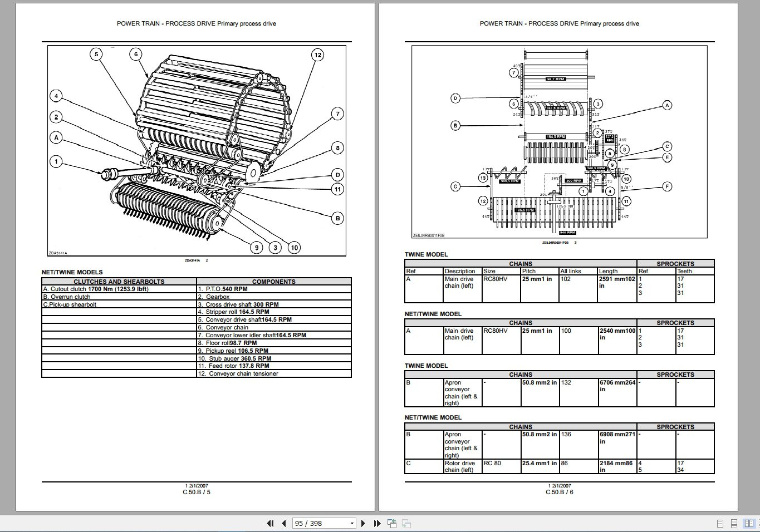
Task: Click the P.T.O. 540 RPM component entry
Action: tap(223, 289)
